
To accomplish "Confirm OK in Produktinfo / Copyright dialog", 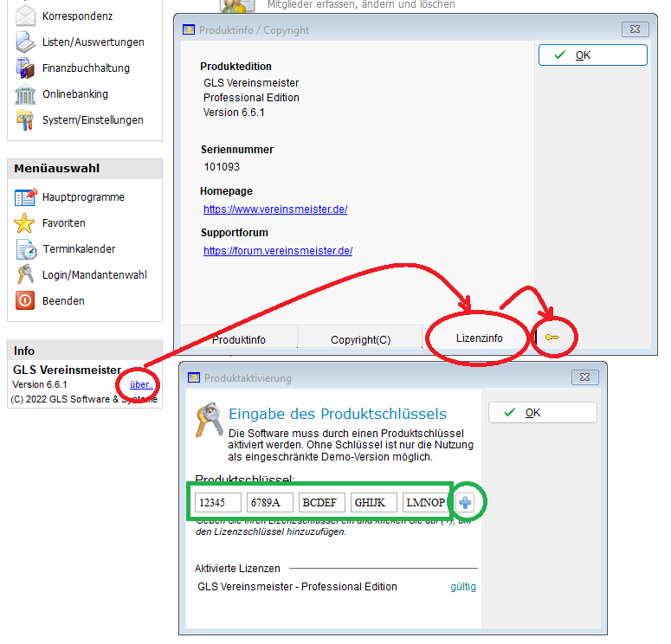I will pos(593,55).
